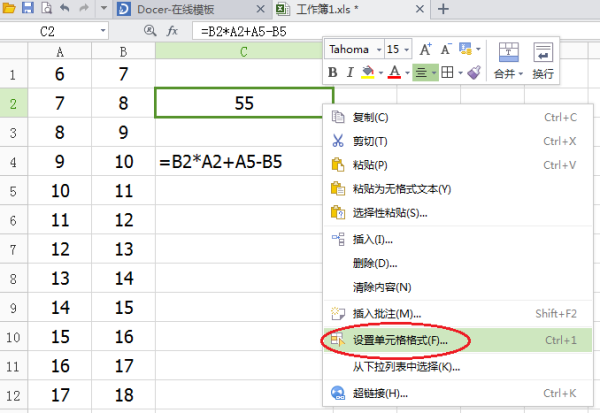Click the open folder icon in quick access toolbar

click(x=8, y=8)
